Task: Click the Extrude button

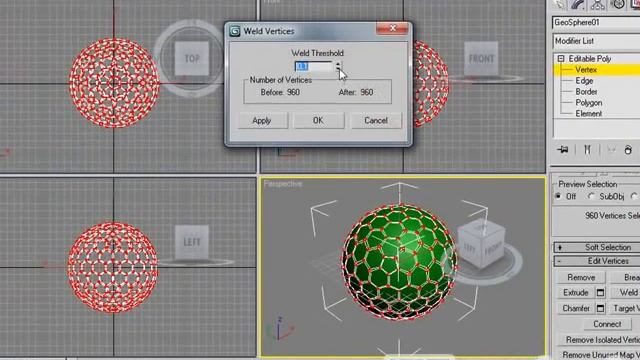Action: point(576,293)
